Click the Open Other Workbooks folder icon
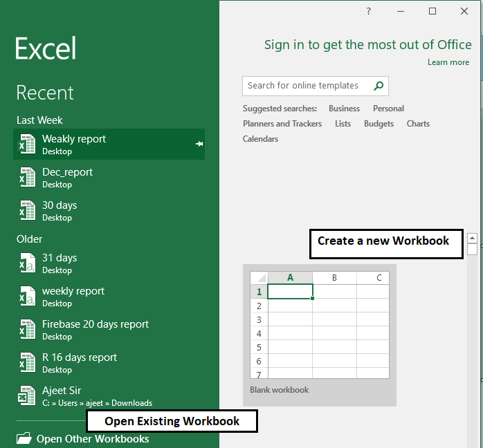This screenshot has width=483, height=448. coord(24,438)
